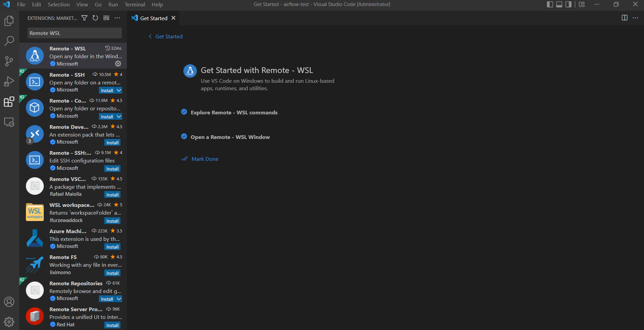Click the Mark Done link

[x=205, y=159]
